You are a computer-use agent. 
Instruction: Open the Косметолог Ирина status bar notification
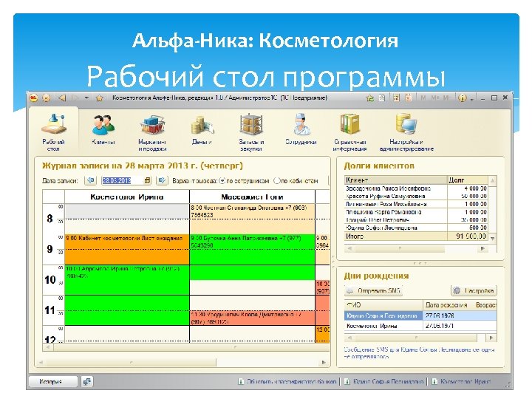tap(461, 382)
